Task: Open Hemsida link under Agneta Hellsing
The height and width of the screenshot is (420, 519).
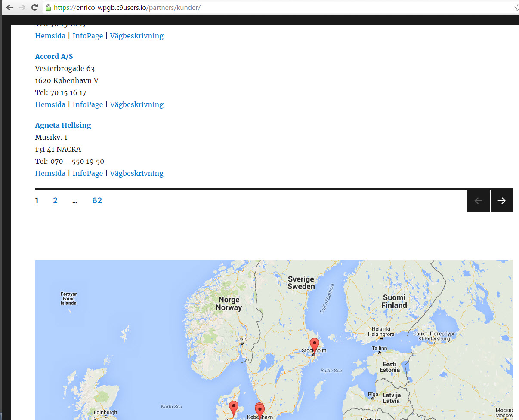Action: (x=50, y=173)
